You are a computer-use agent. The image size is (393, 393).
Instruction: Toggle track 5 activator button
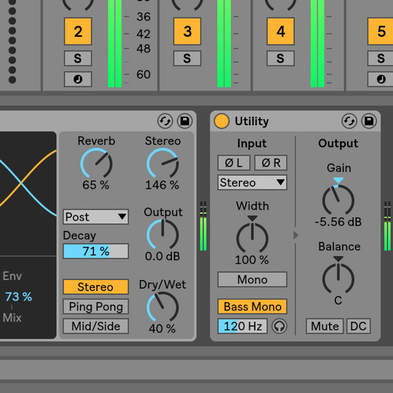pyautogui.click(x=380, y=32)
